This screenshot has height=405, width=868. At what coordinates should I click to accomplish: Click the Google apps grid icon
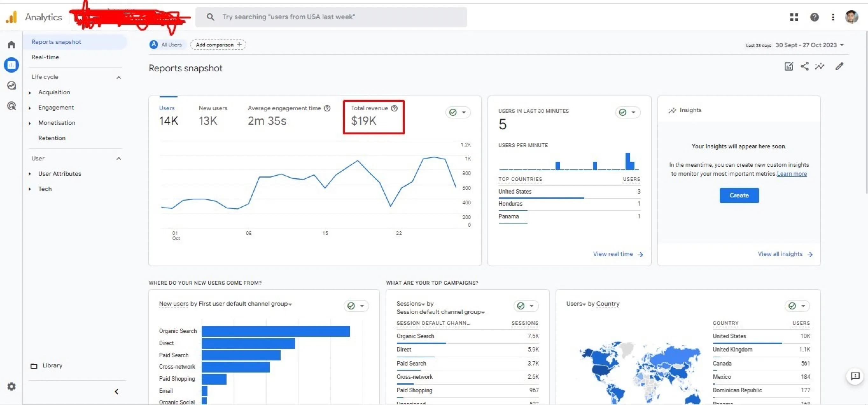tap(794, 17)
